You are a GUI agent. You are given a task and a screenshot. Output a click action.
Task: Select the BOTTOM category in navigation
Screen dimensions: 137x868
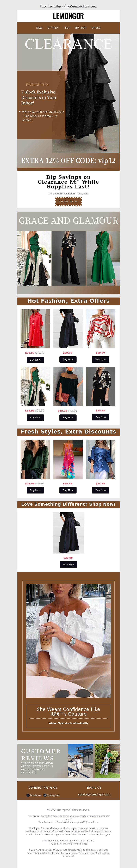click(81, 28)
